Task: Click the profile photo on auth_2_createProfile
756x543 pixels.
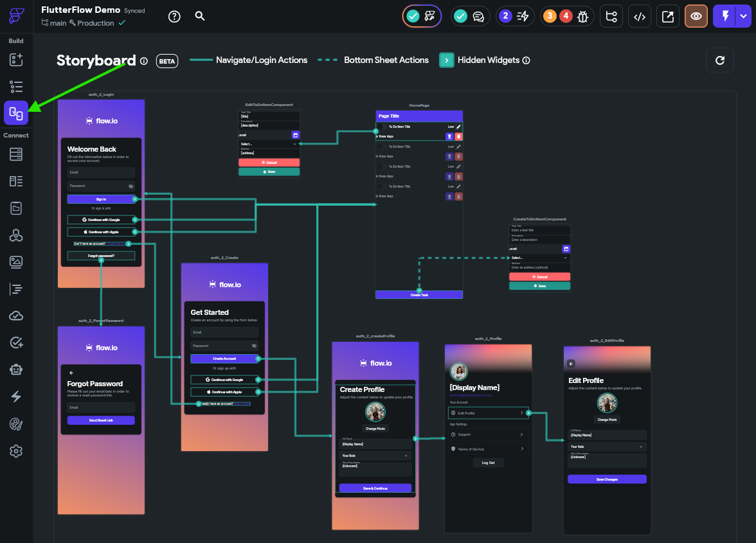Action: tap(375, 411)
